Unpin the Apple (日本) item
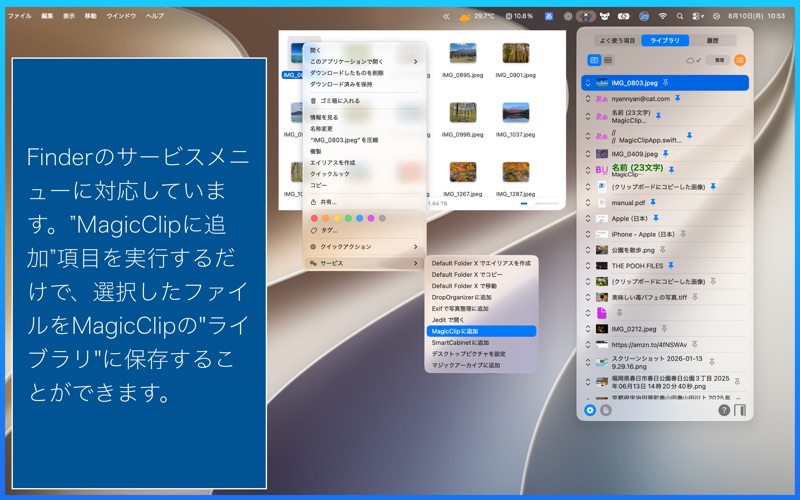The image size is (800, 500). pyautogui.click(x=656, y=218)
